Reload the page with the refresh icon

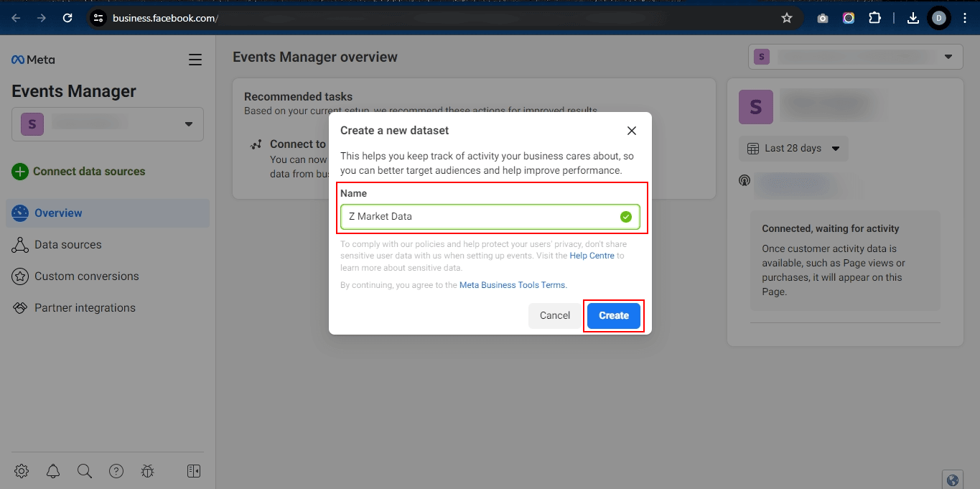[x=67, y=18]
